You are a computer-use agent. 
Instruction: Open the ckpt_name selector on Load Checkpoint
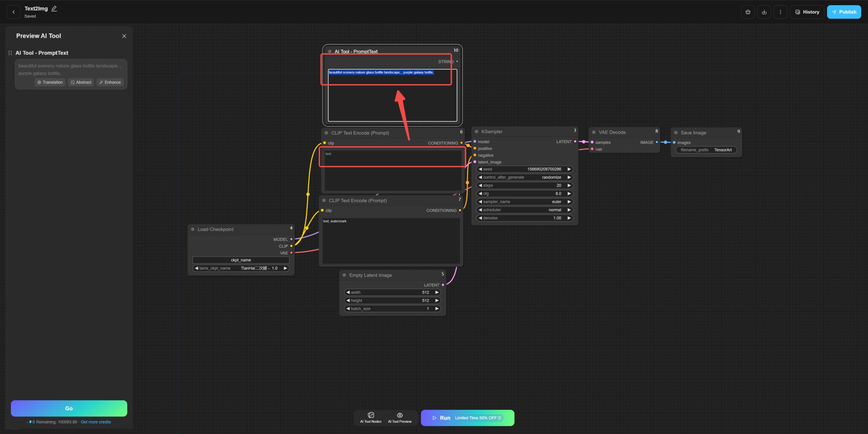(x=241, y=260)
